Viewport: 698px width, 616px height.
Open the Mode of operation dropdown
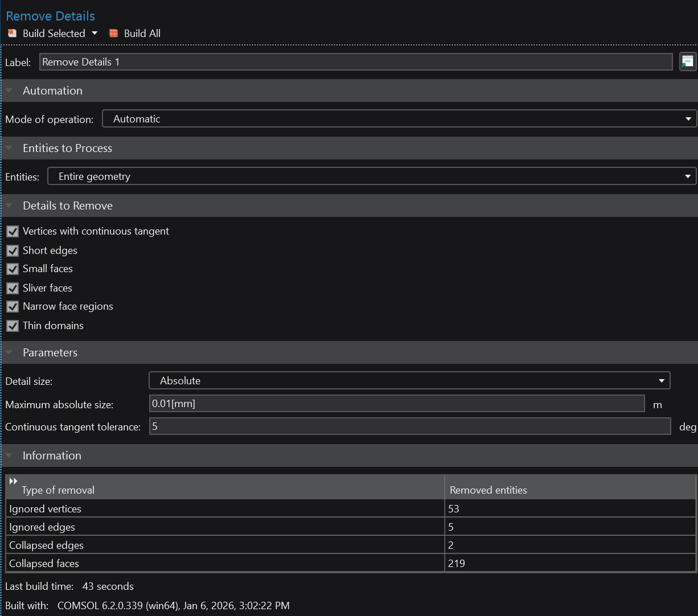(399, 119)
